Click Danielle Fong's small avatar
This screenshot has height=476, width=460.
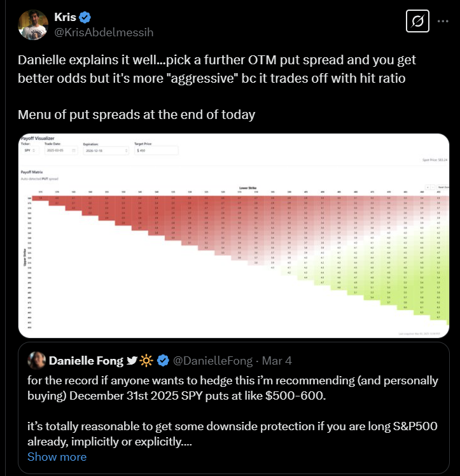pos(36,360)
